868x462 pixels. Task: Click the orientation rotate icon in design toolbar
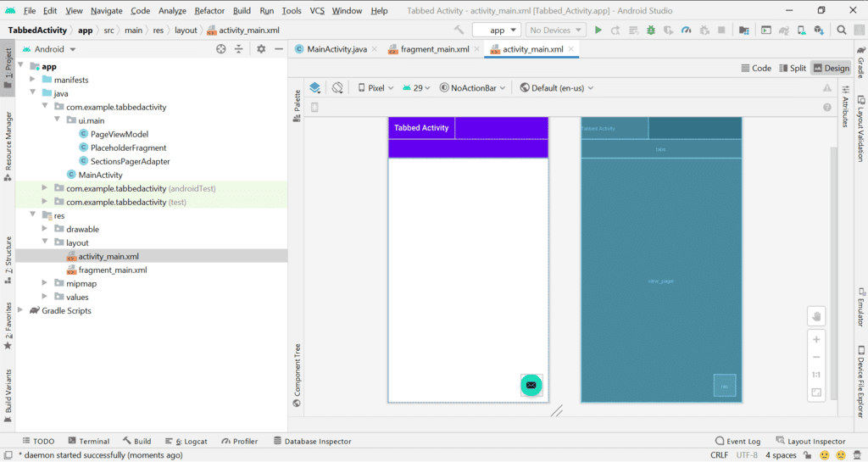coord(337,87)
